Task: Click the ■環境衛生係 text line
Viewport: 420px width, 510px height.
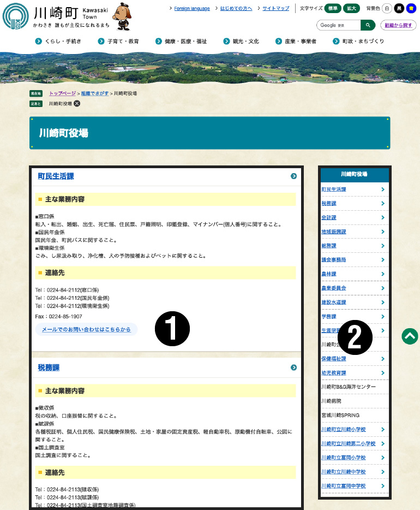Action: 50,248
